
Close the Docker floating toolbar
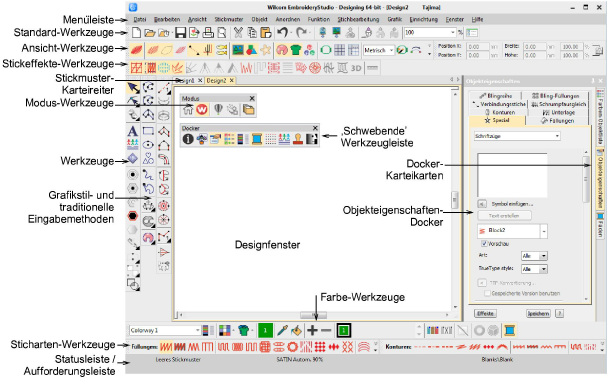(315, 128)
